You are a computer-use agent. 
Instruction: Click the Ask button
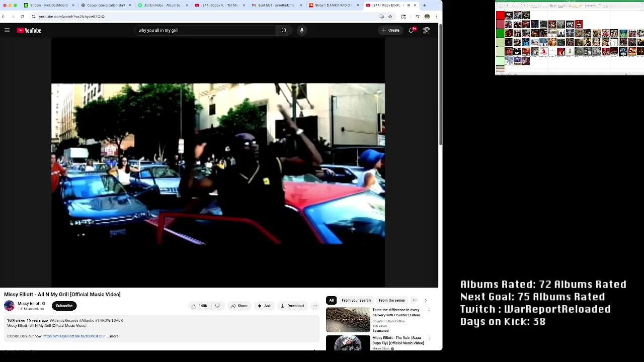pyautogui.click(x=264, y=306)
